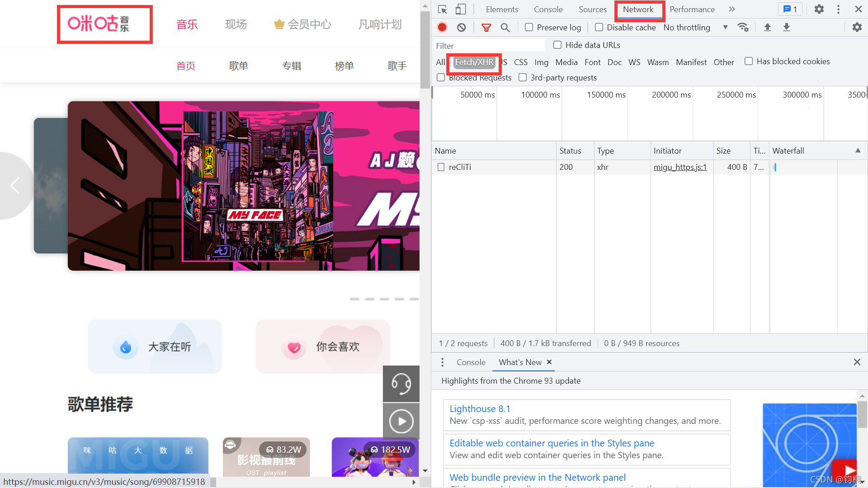Switch to the Elements tab
This screenshot has height=488, width=868.
point(502,9)
